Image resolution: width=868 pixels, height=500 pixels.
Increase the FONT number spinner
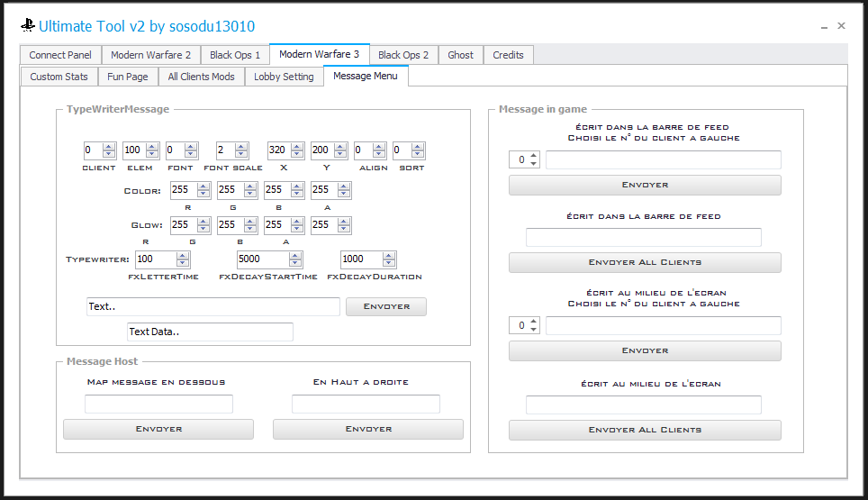pyautogui.click(x=191, y=147)
